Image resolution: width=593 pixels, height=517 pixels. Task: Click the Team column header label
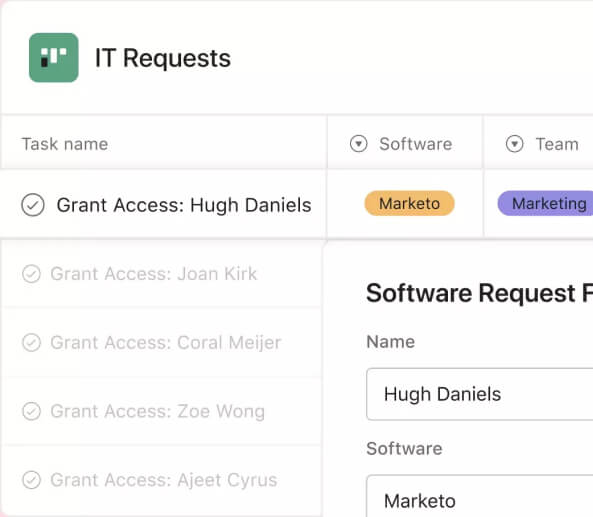point(557,144)
